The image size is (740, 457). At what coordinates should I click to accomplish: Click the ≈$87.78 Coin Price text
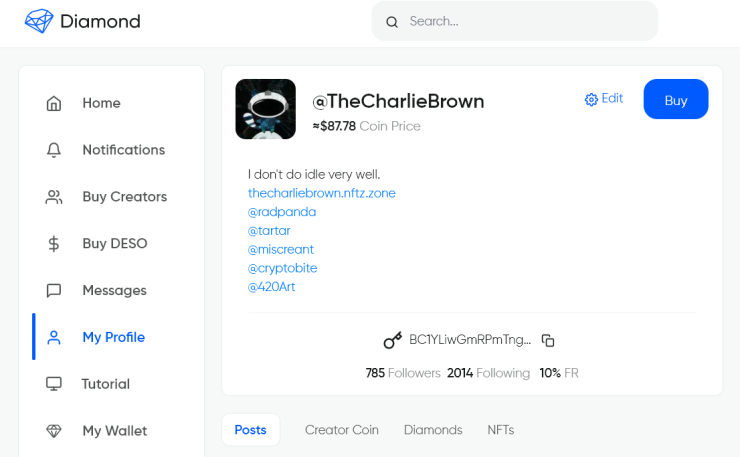point(366,126)
